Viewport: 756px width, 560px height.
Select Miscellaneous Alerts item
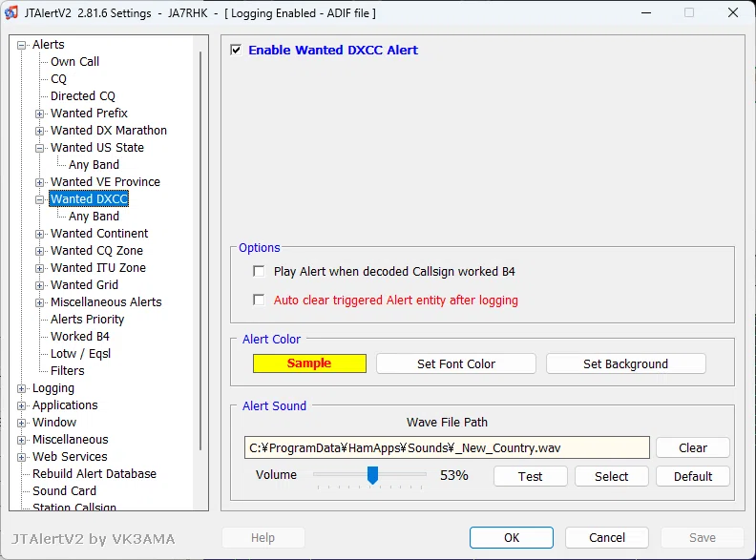106,302
